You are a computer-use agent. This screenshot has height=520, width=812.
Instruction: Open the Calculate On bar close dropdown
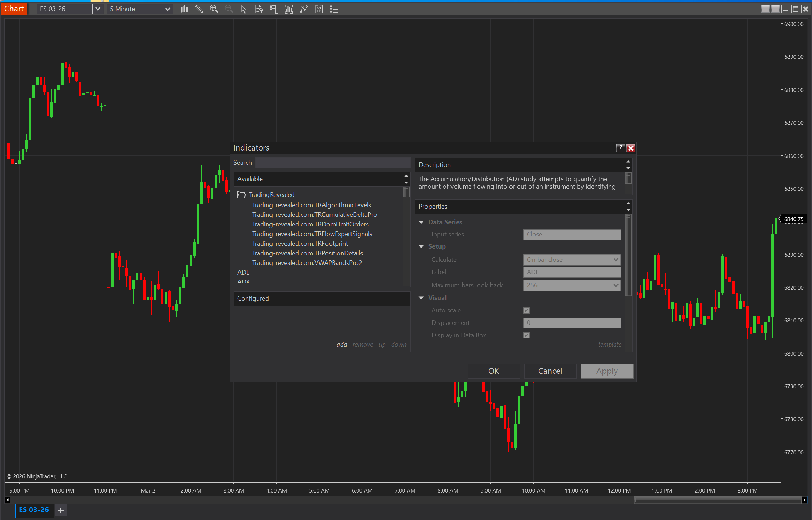point(571,260)
